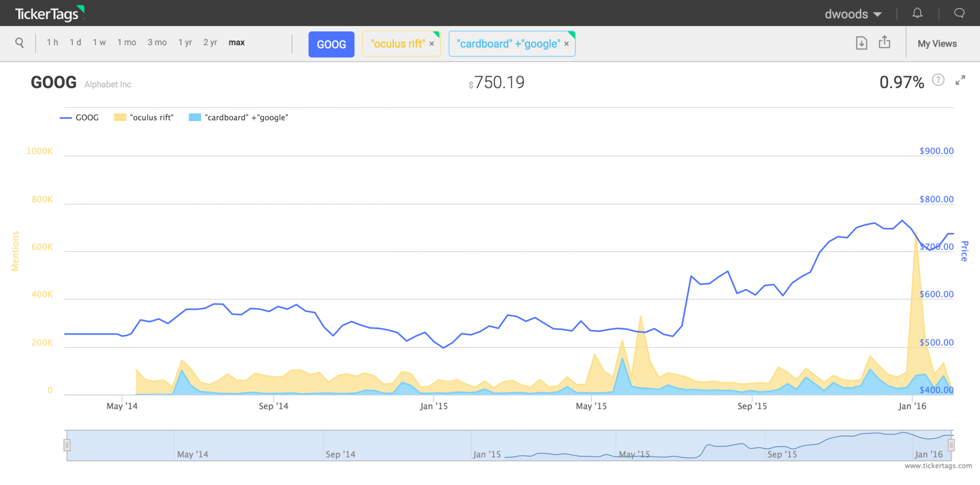
Task: Click the GOOG ticker button
Action: 331,44
